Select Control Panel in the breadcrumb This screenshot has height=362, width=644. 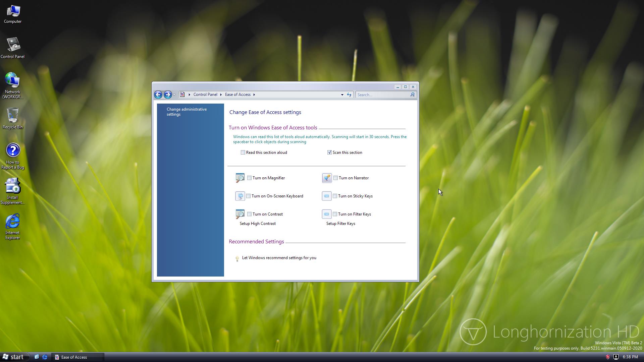point(205,95)
